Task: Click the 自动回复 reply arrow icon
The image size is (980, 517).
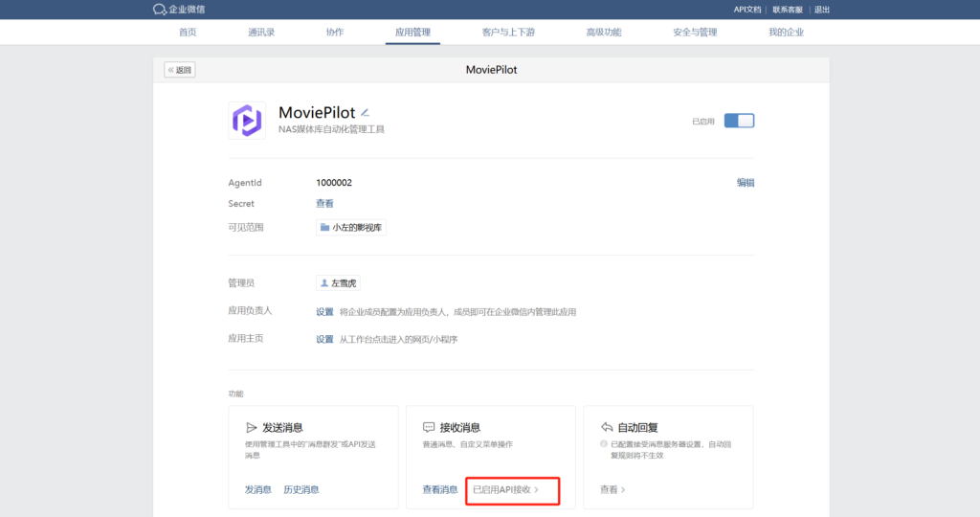Action: pyautogui.click(x=606, y=427)
